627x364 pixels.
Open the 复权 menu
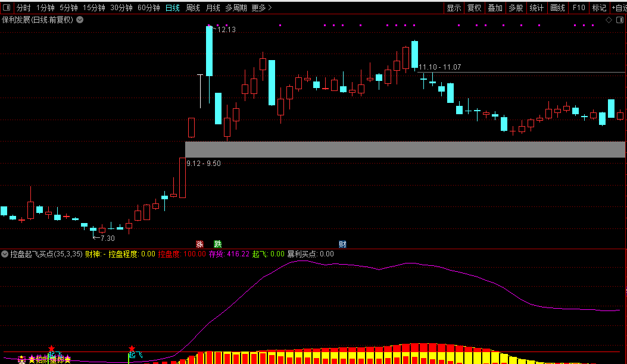coord(474,8)
